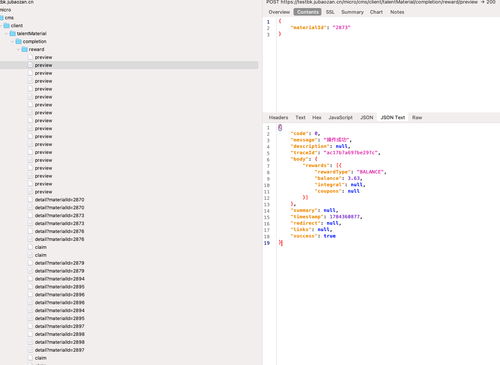Click the reward folder icon
Image resolution: width=500 pixels, height=365 pixels.
25,49
